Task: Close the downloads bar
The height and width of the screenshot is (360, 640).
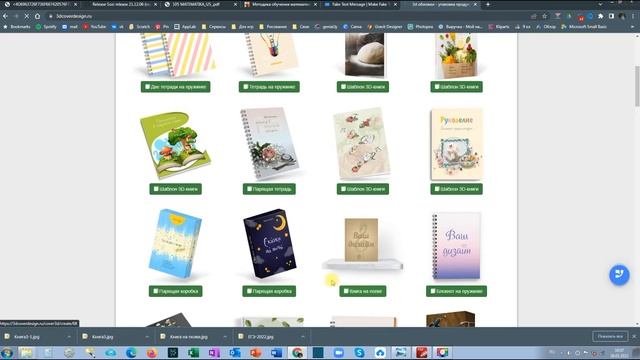Action: click(x=634, y=336)
